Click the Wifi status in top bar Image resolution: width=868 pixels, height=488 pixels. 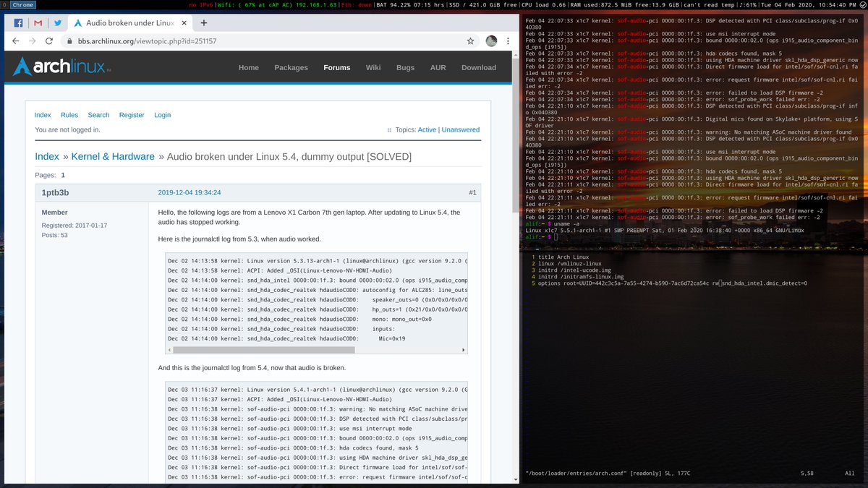[278, 5]
